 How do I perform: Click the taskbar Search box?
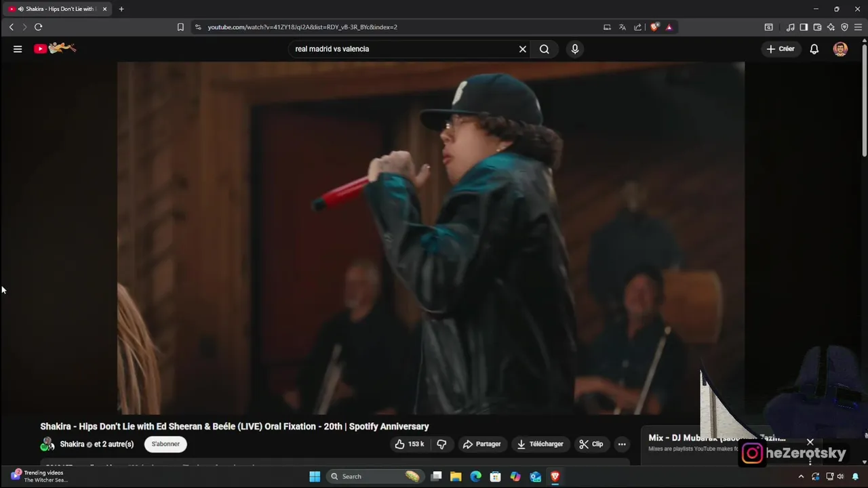pos(374,476)
